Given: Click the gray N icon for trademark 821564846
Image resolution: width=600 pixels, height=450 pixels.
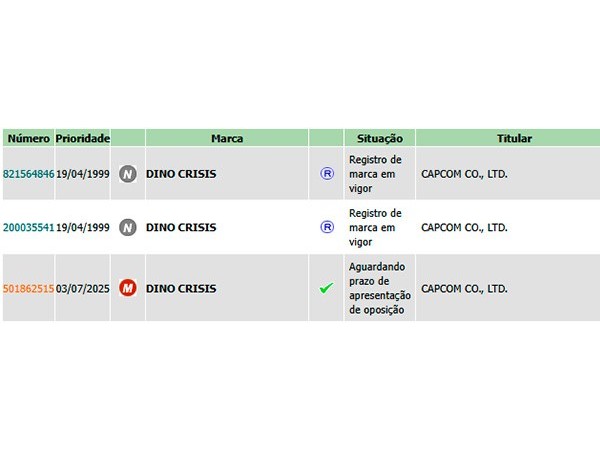Looking at the screenshot, I should click(x=127, y=174).
